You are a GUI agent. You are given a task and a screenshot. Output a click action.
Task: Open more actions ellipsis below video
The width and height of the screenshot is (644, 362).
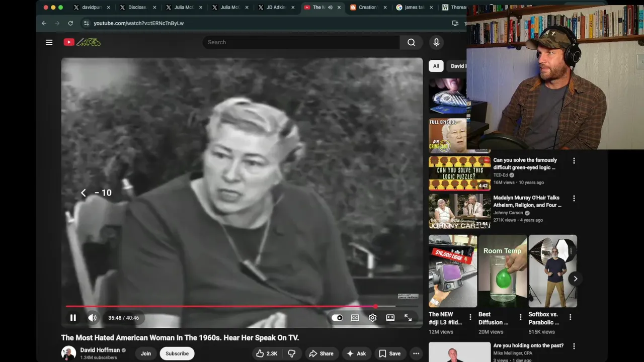coord(416,353)
